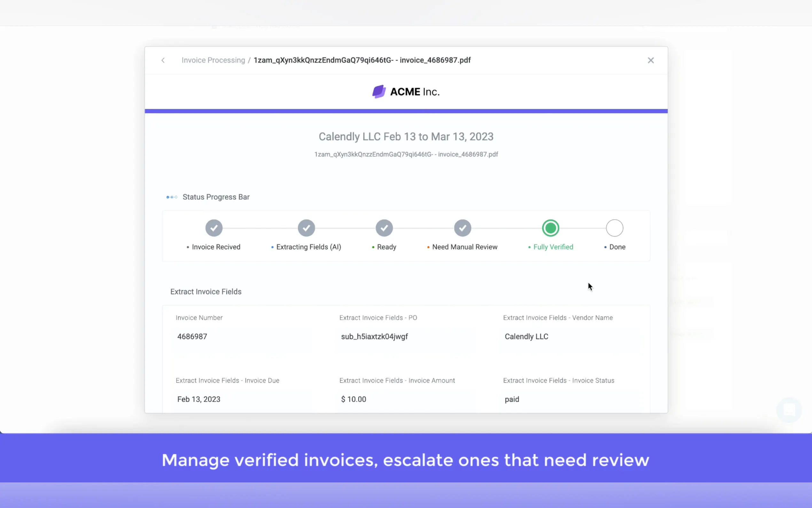Click the ACME Inc. logo icon
The height and width of the screenshot is (508, 812).
tap(379, 92)
